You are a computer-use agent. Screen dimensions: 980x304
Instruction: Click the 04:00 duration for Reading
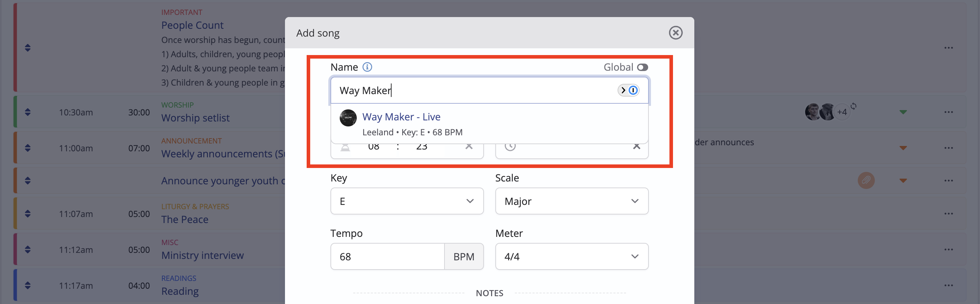[139, 286]
